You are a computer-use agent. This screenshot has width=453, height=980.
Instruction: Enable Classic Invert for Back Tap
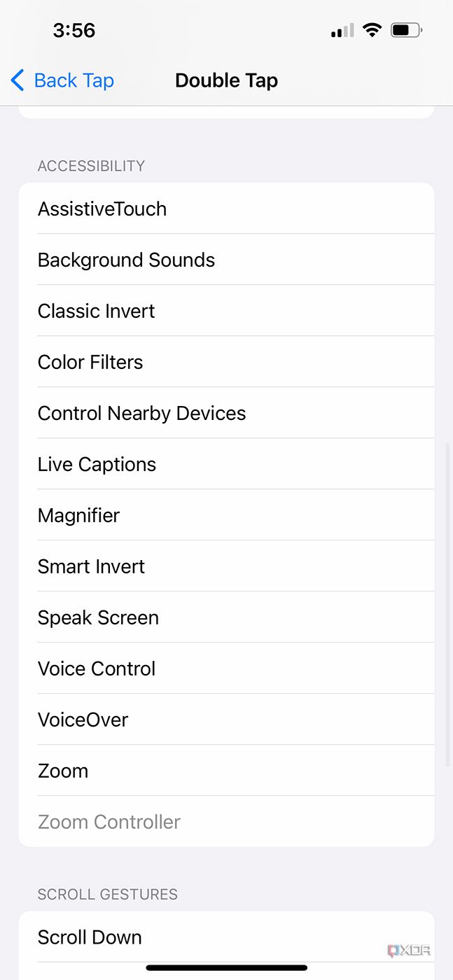click(x=96, y=311)
